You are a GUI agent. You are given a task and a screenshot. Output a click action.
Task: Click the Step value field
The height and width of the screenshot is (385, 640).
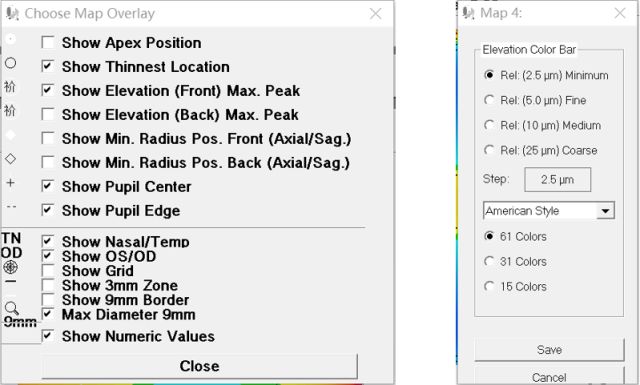click(558, 179)
